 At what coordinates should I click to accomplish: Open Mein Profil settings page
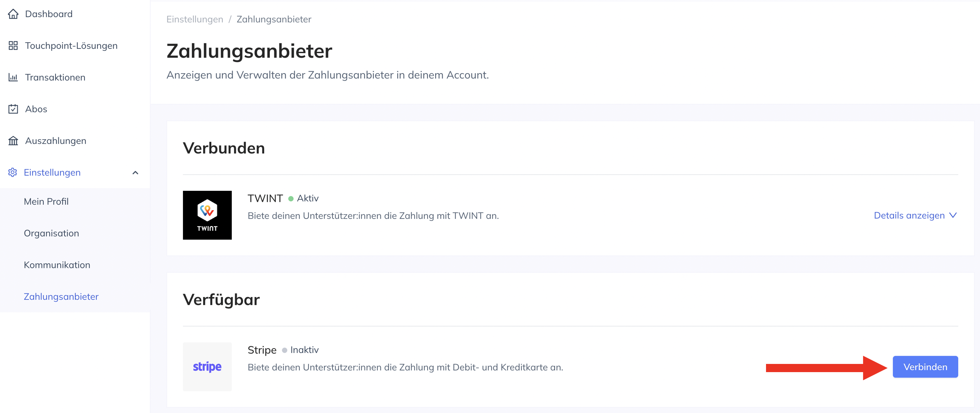[x=46, y=201]
